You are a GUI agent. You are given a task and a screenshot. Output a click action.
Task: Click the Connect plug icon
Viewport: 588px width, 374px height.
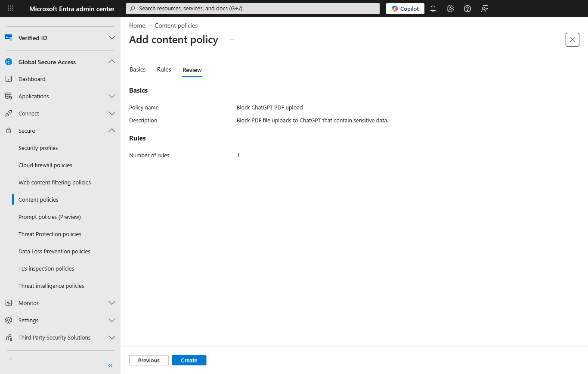pos(9,113)
